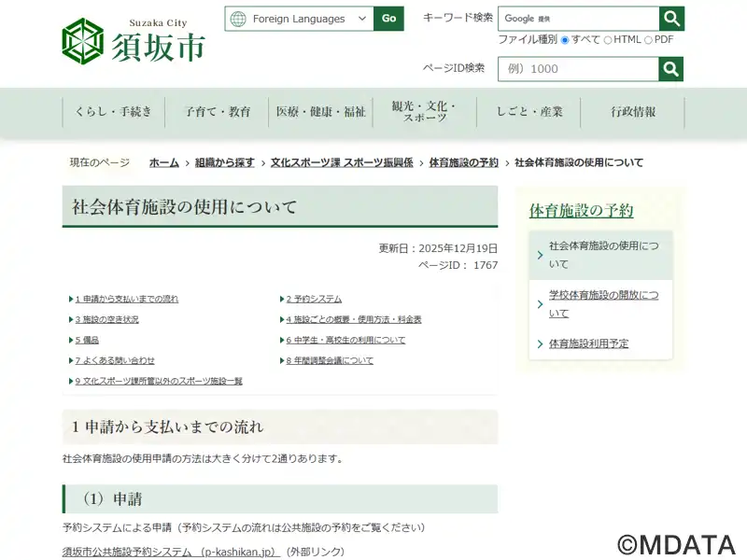Open 学校体育施設の開放について in the sidebar

pos(602,304)
